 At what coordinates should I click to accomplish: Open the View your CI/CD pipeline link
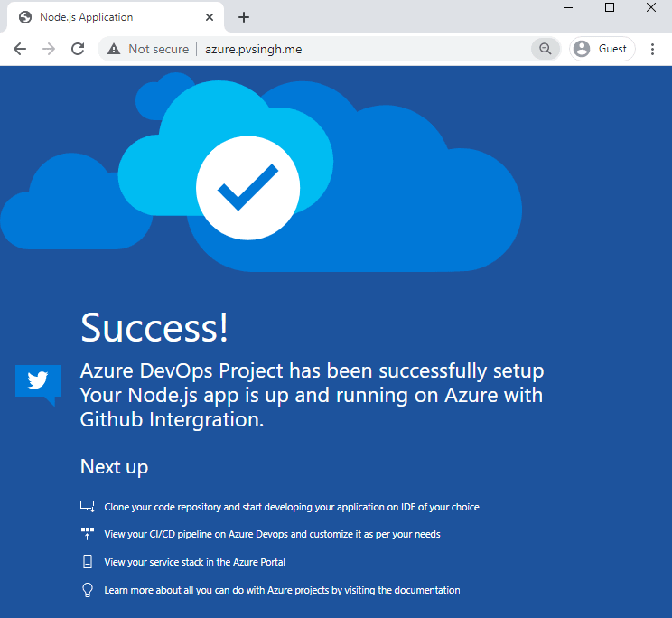pos(272,534)
